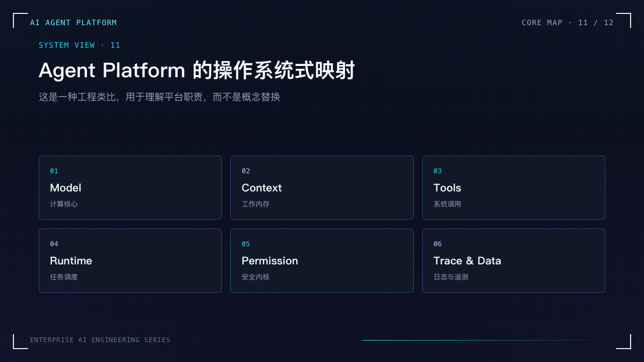Viewport: 644px width, 362px height.
Task: Click the subtitle starting with 这是一种工程类比
Action: click(x=159, y=97)
